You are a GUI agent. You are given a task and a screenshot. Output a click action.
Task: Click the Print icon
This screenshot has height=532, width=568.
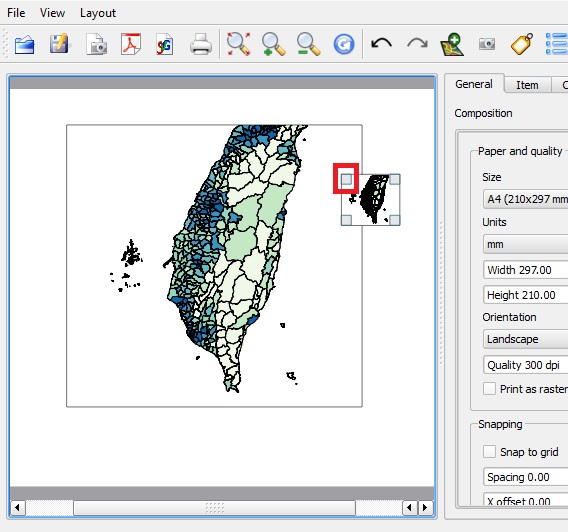tap(201, 45)
